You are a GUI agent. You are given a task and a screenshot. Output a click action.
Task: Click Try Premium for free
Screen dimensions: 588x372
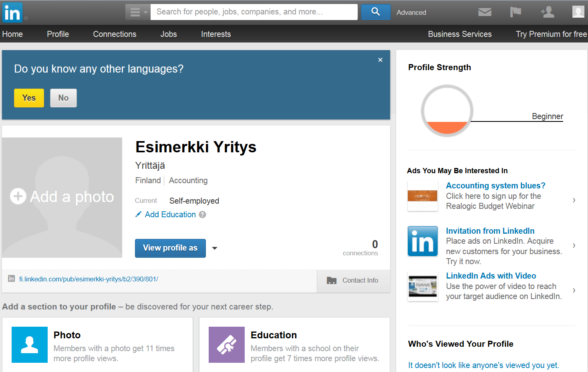point(552,34)
